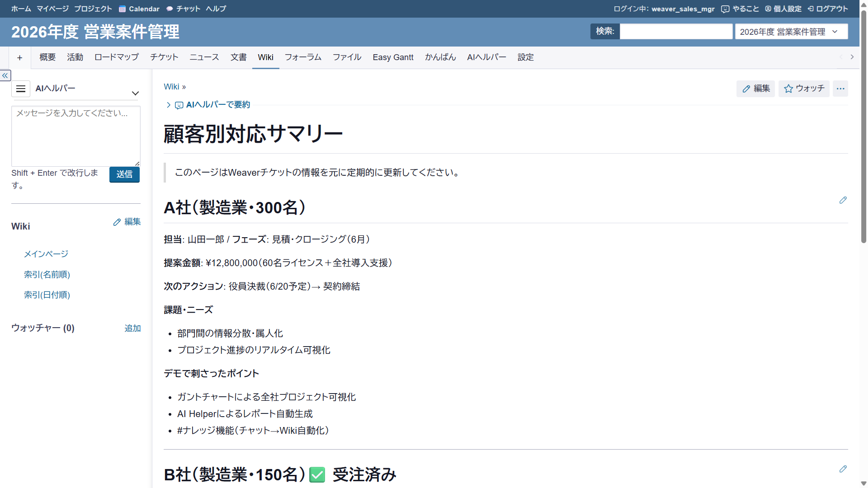Click the ウォッチ star button
This screenshot has width=868, height=488.
[804, 89]
